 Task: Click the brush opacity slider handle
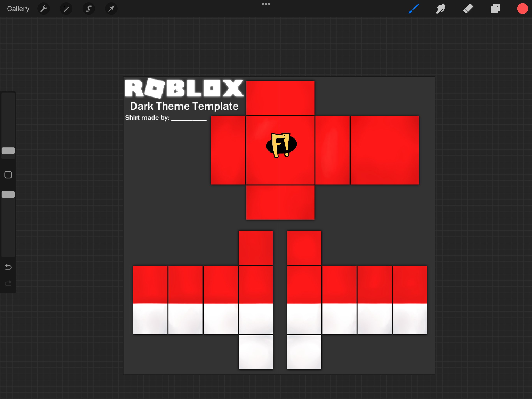pyautogui.click(x=8, y=194)
